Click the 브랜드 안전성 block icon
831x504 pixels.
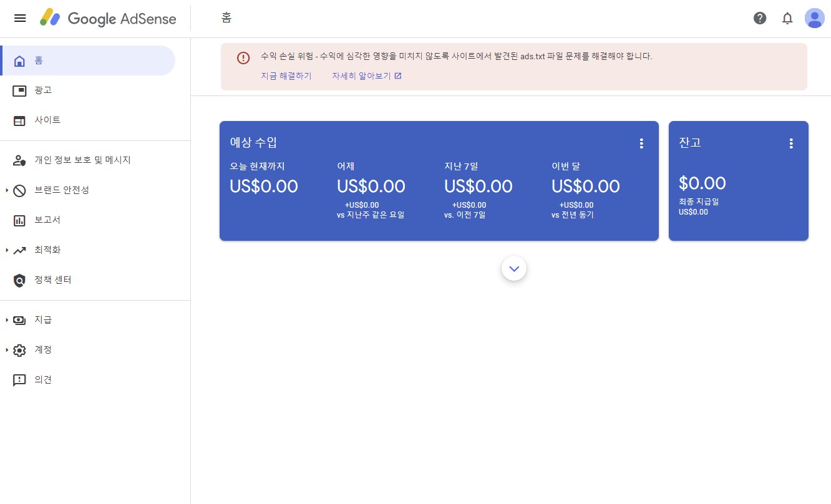click(19, 190)
